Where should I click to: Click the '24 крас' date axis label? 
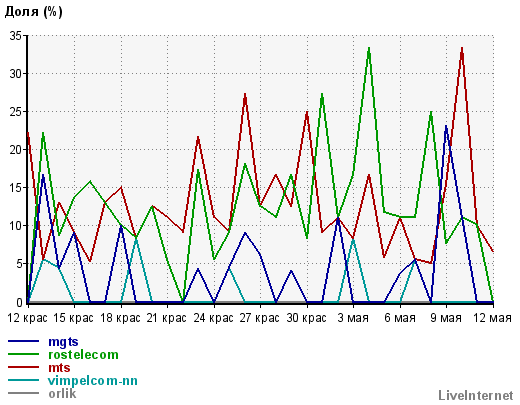213,318
